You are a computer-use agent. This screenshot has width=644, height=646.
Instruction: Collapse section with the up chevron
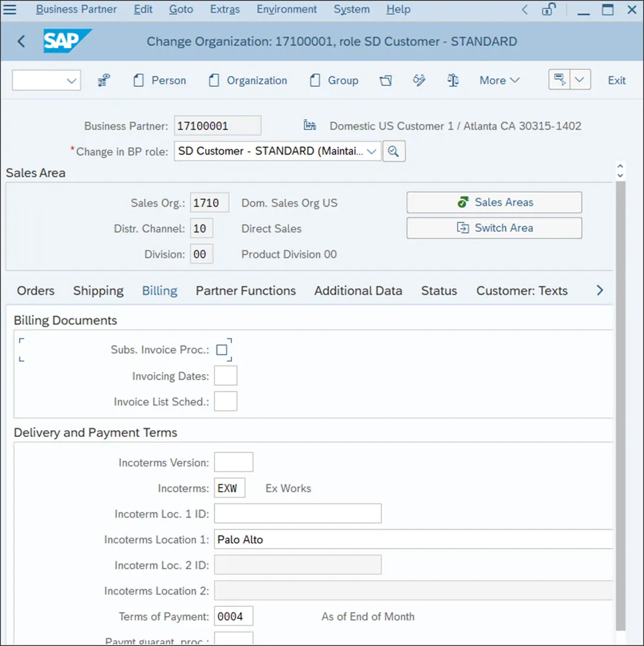[x=620, y=166]
